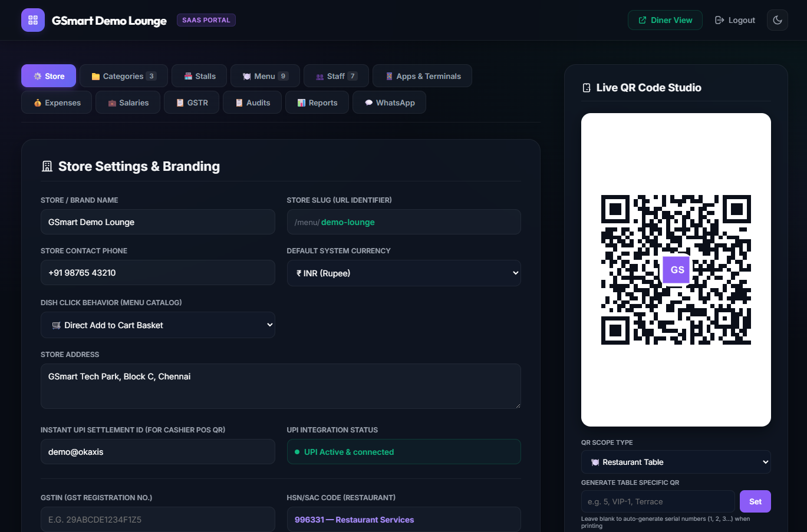
Task: Click the GS badge in the QR code
Action: [x=677, y=270]
